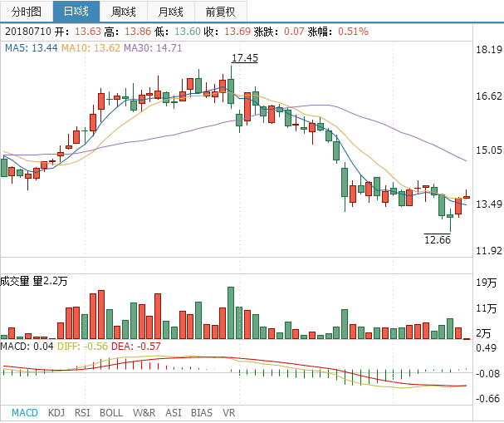Click the low price 13.60 value
Image resolution: width=504 pixels, height=423 pixels.
pos(188,32)
